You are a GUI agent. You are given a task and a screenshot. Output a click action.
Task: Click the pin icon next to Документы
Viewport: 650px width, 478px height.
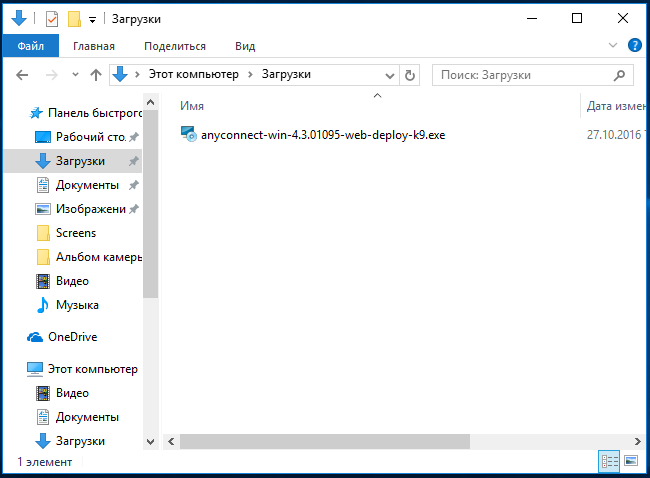click(x=133, y=185)
